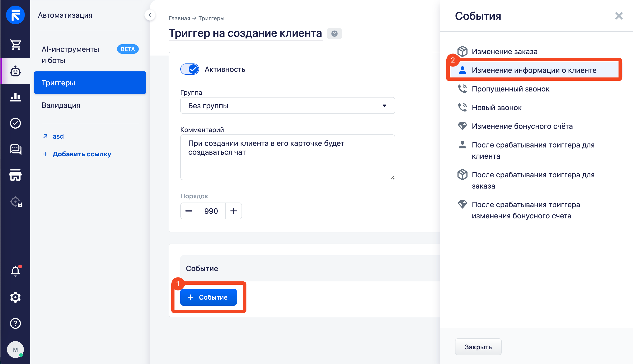633x364 pixels.
Task: Open the notifications bell
Action: pyautogui.click(x=15, y=271)
